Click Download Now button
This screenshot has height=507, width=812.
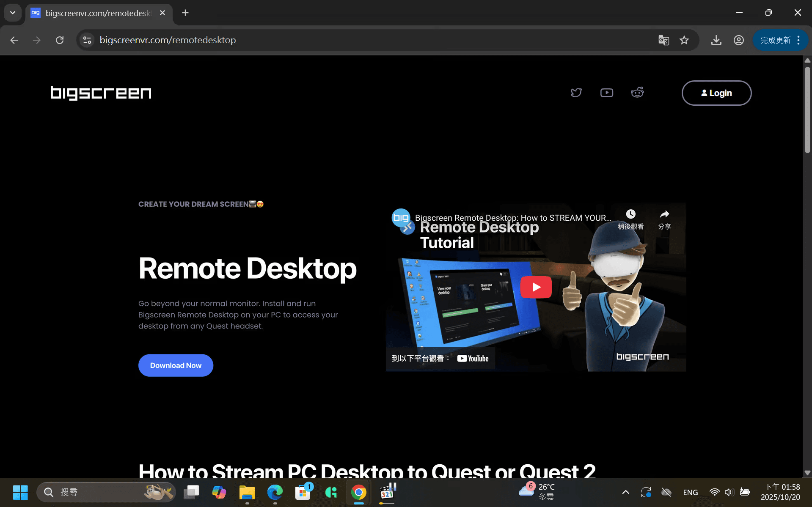point(176,365)
